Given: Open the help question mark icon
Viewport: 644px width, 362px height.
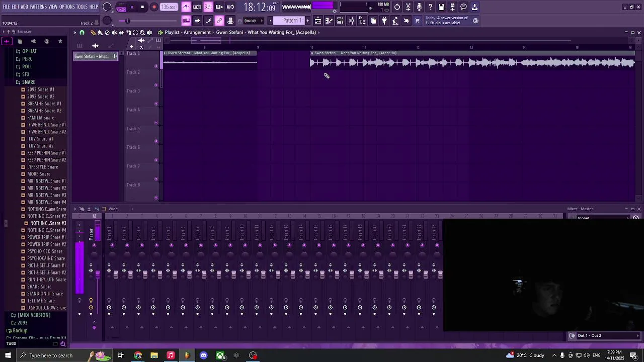Looking at the screenshot, I should tap(430, 7).
